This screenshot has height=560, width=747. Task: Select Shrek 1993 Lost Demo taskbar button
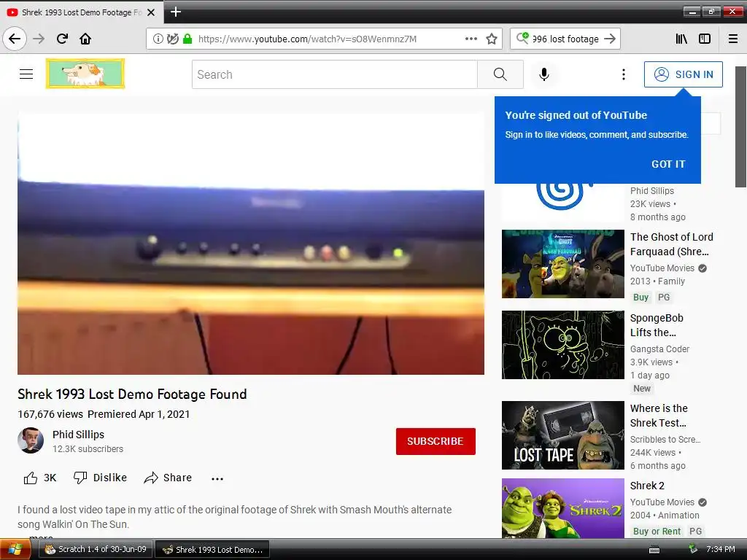tap(212, 550)
